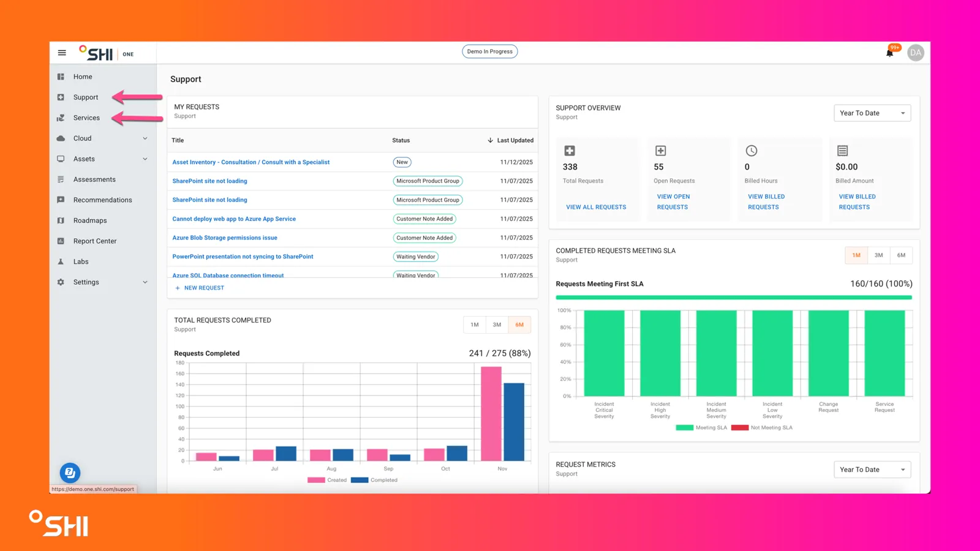Open Report Center in sidebar
The height and width of the screenshot is (551, 980).
(x=95, y=241)
